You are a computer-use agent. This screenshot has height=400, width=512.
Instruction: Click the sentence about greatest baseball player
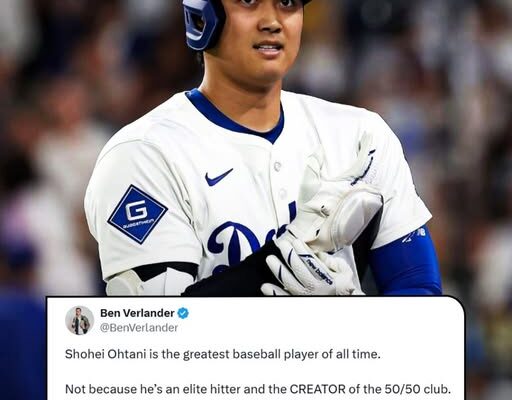[x=223, y=354]
